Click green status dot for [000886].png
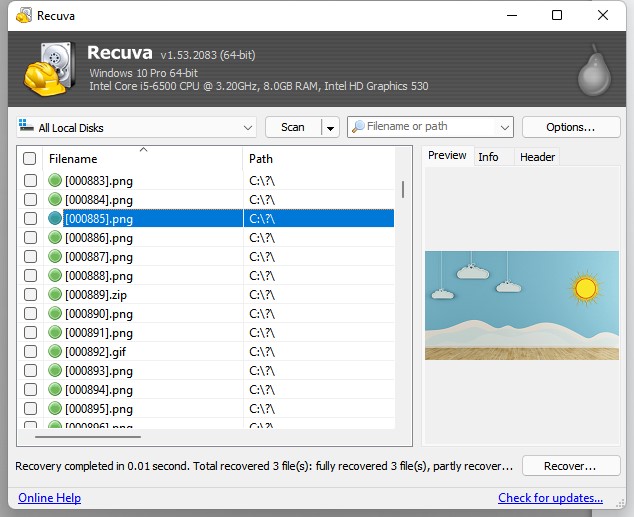The width and height of the screenshot is (634, 517). 55,237
